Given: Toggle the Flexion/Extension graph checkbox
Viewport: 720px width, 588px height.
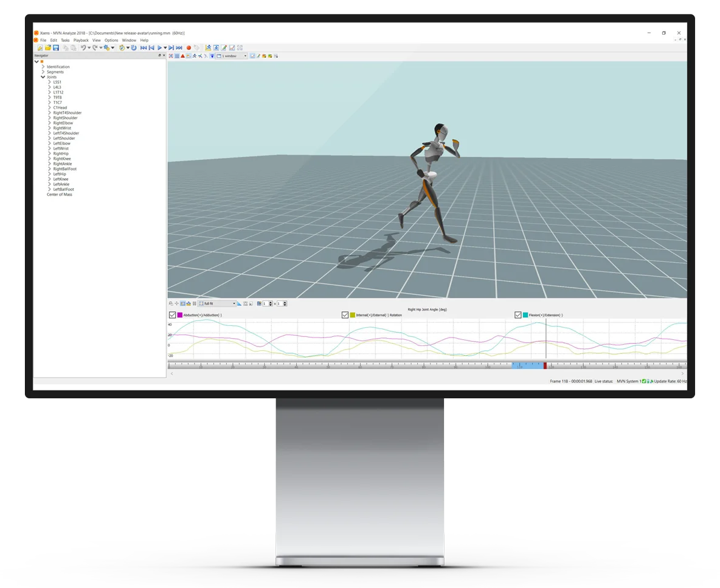Looking at the screenshot, I should [518, 315].
